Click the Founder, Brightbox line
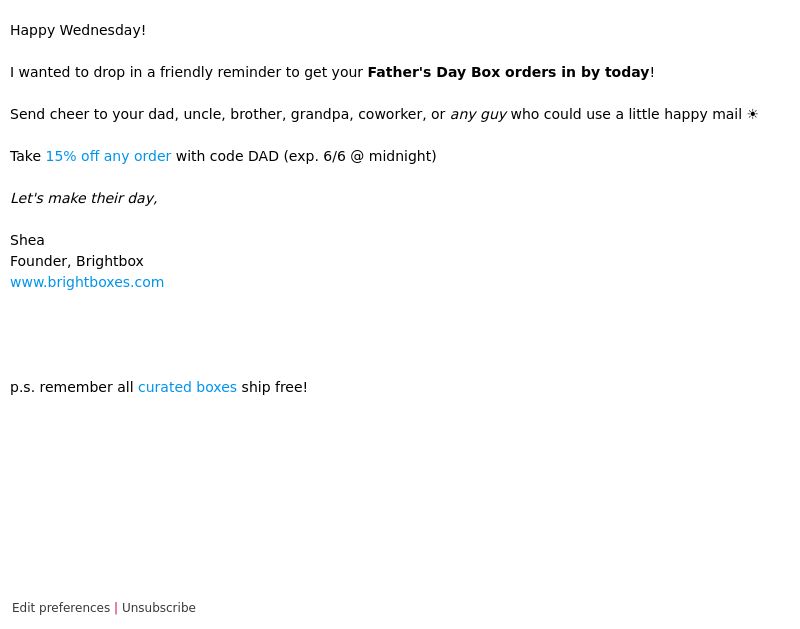The image size is (800, 629). (x=77, y=261)
